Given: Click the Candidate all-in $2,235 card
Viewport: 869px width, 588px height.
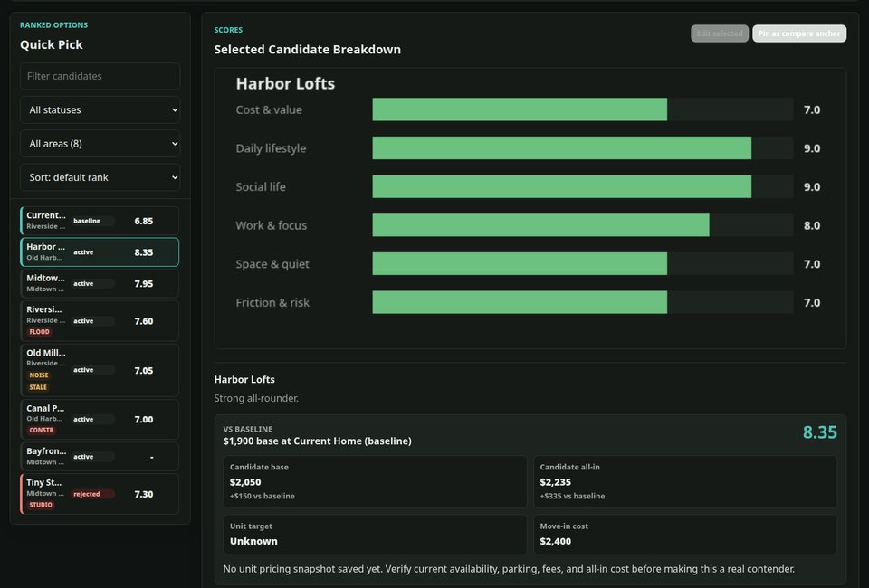Looking at the screenshot, I should click(x=685, y=481).
